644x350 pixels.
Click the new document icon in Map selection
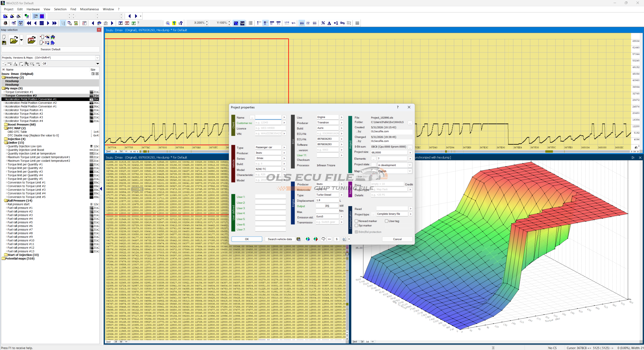(4, 37)
